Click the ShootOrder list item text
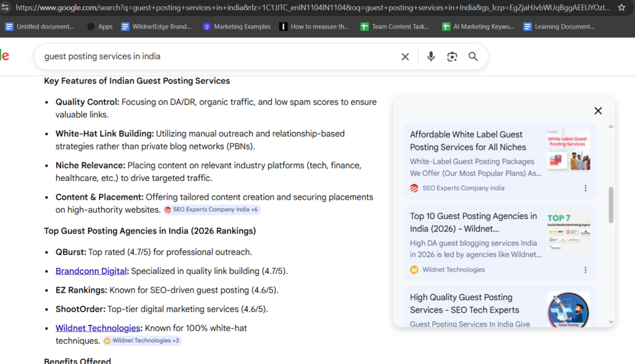This screenshot has height=364, width=635. (x=162, y=309)
